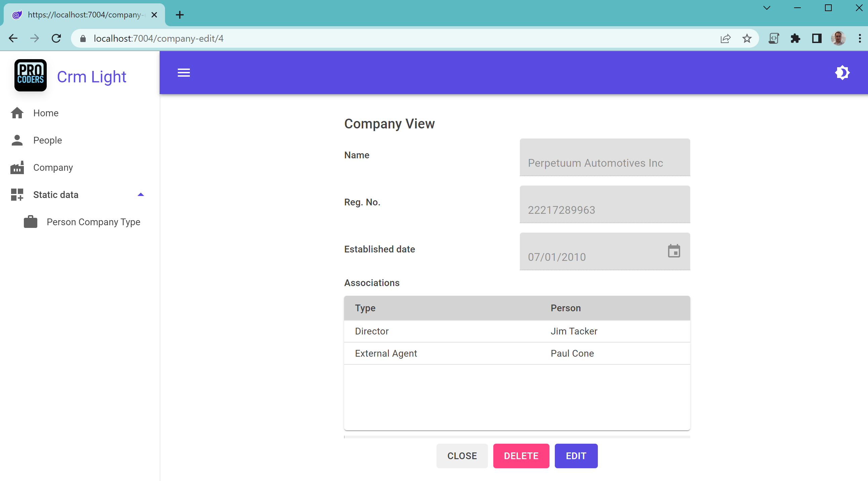Open the developer extension icon
868x481 pixels.
(x=774, y=38)
